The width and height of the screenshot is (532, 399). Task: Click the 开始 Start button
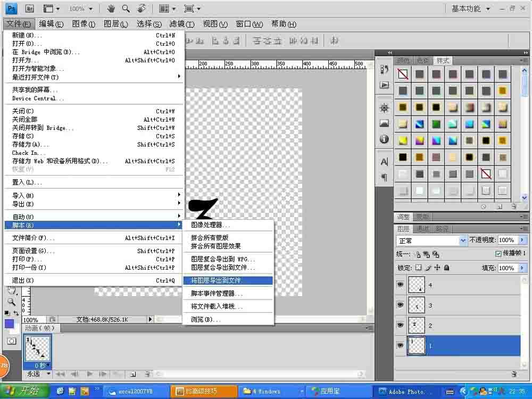26,391
